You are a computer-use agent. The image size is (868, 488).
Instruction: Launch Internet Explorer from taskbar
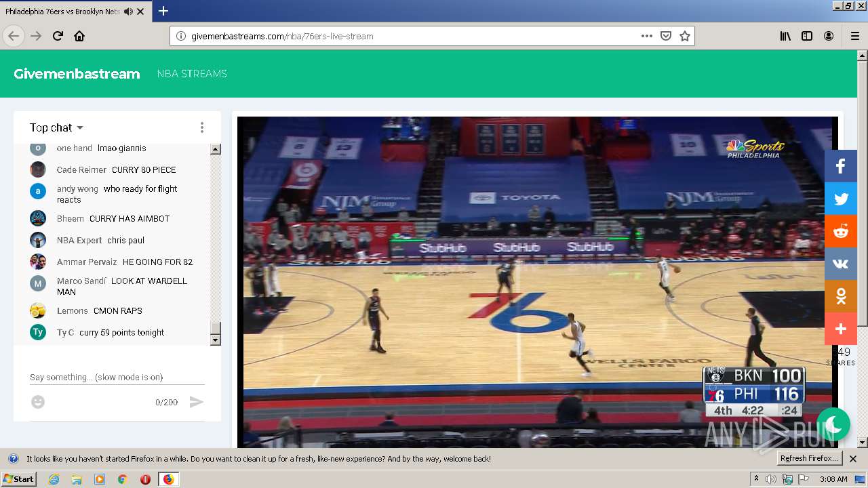(54, 479)
